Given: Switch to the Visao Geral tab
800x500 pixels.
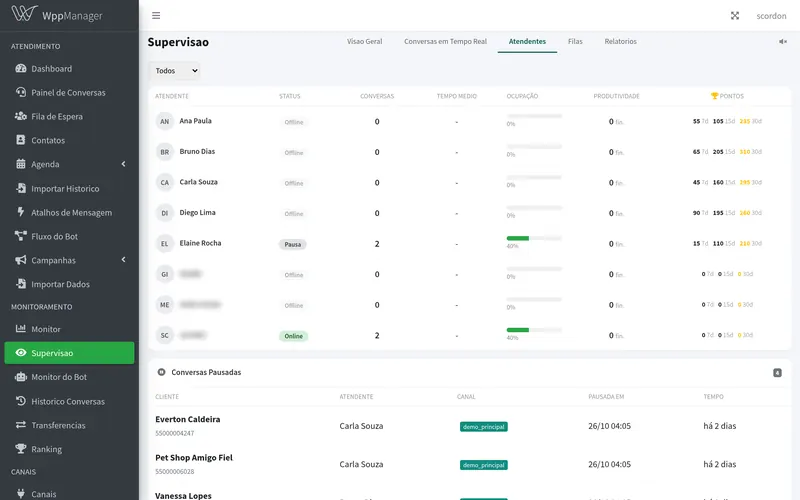Looking at the screenshot, I should click(x=364, y=41).
